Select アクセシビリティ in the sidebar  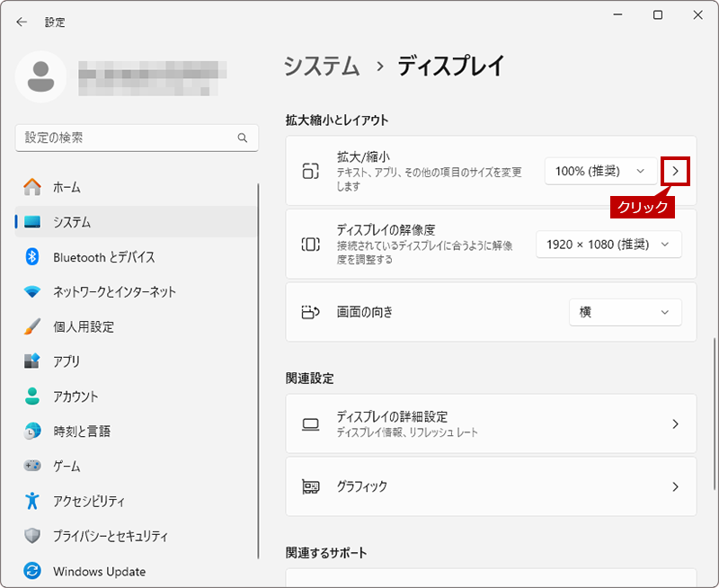click(x=137, y=501)
